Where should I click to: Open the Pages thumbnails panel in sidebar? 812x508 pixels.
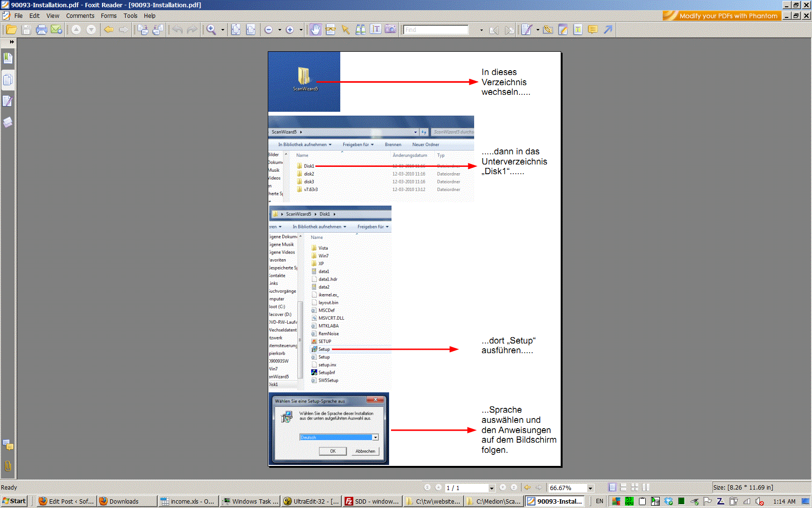point(8,80)
